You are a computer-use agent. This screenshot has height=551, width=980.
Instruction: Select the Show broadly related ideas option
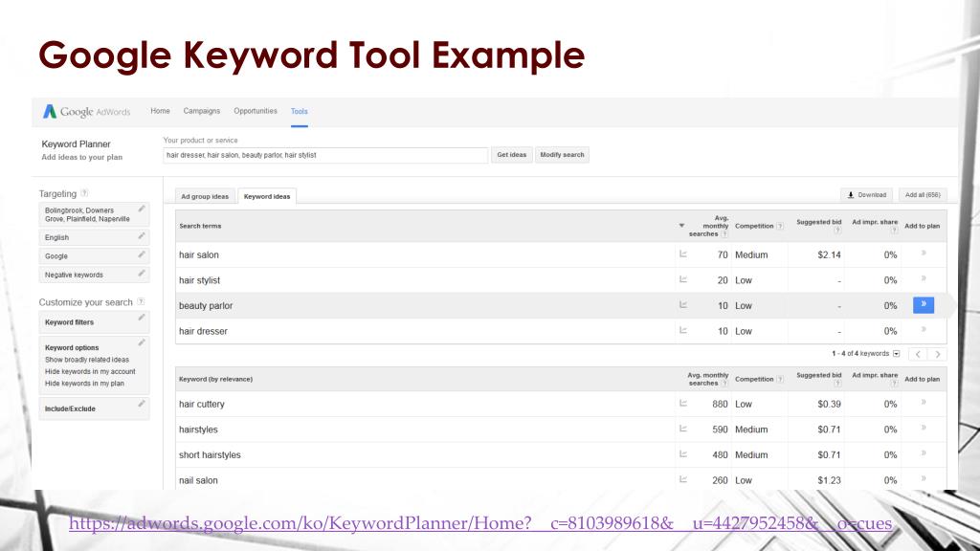click(87, 360)
